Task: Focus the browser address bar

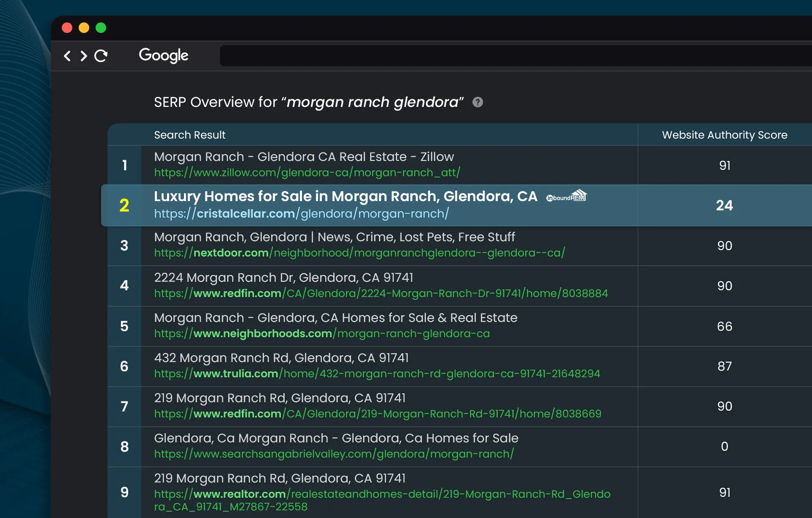Action: click(516, 56)
